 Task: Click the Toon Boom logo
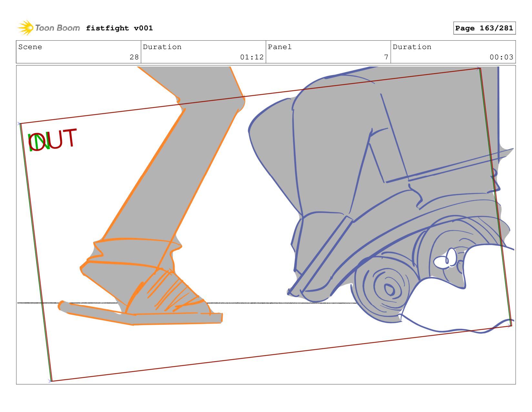[49, 28]
